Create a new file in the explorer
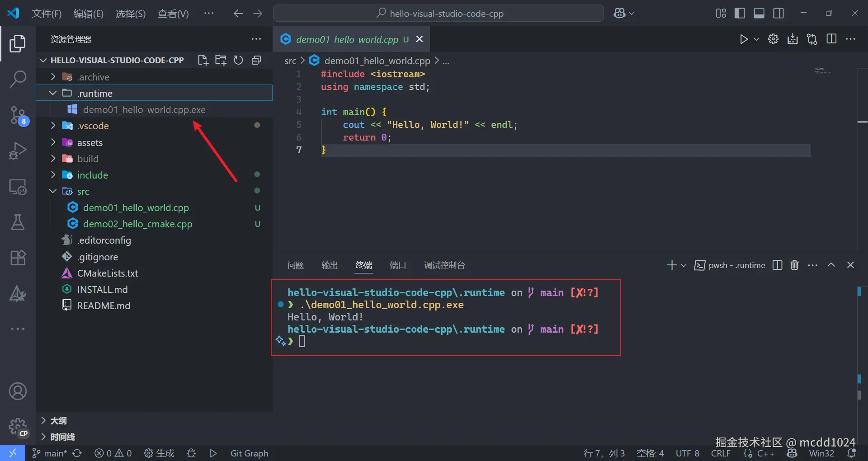This screenshot has height=461, width=868. point(203,60)
